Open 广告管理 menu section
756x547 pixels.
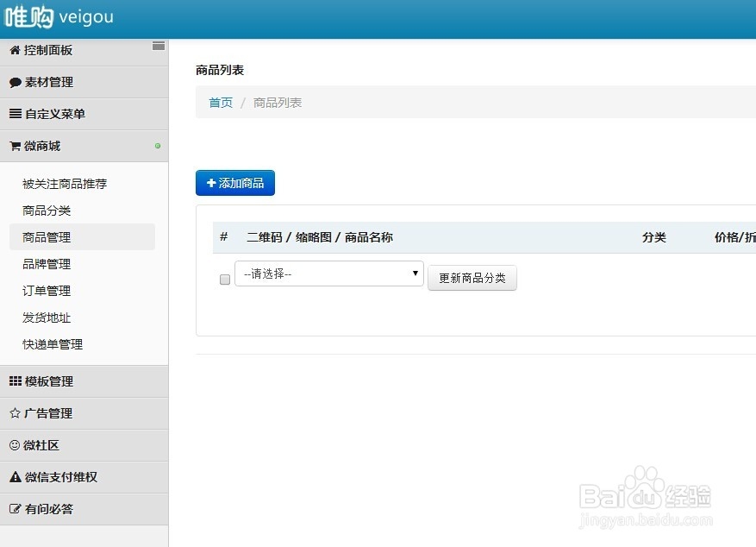[x=84, y=413]
